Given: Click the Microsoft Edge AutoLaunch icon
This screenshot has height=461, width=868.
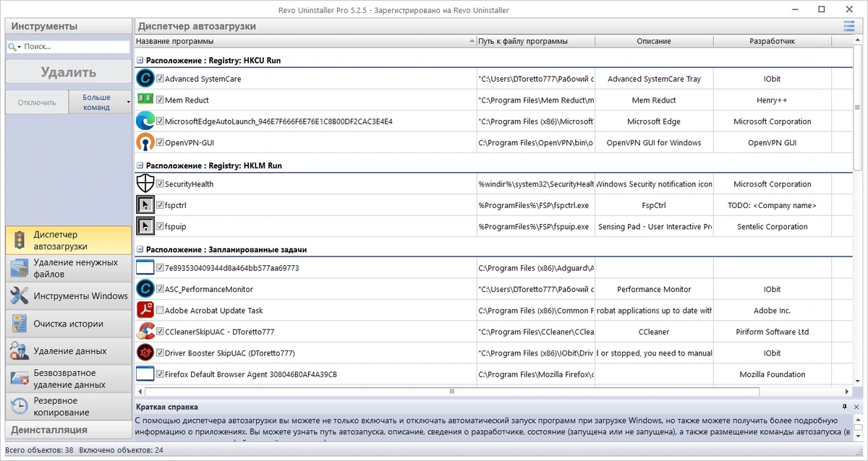Looking at the screenshot, I should [145, 121].
